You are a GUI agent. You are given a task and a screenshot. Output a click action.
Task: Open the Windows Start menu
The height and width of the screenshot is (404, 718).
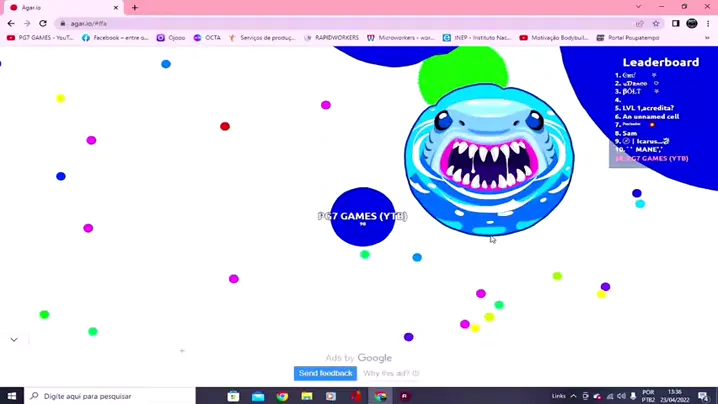(12, 396)
